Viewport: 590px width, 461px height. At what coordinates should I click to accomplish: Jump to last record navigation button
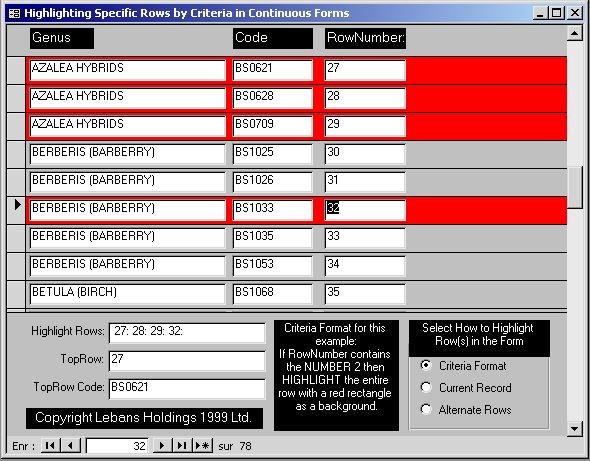click(182, 446)
